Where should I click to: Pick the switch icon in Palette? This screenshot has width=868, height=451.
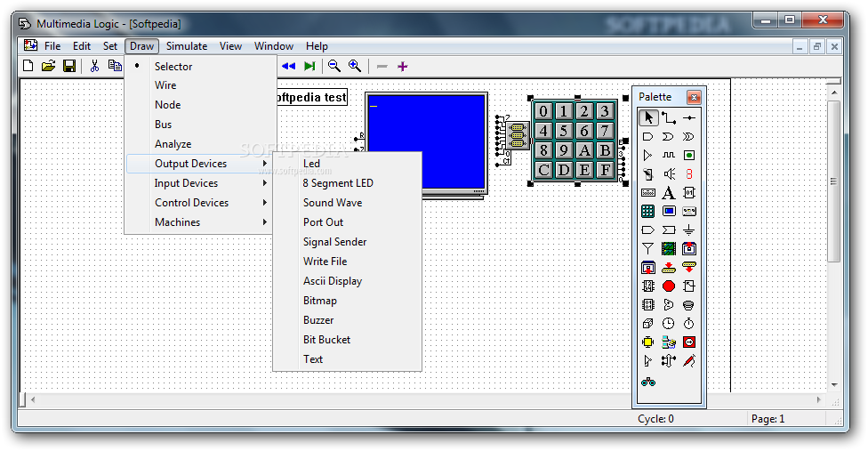point(647,174)
